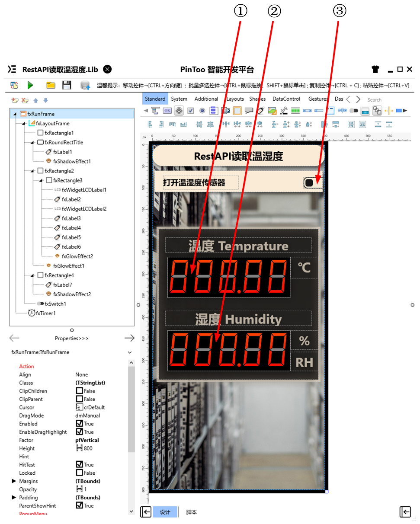Collapse the fxLayoutFrame tree node
Screen dimensions: 420x524
coord(24,124)
